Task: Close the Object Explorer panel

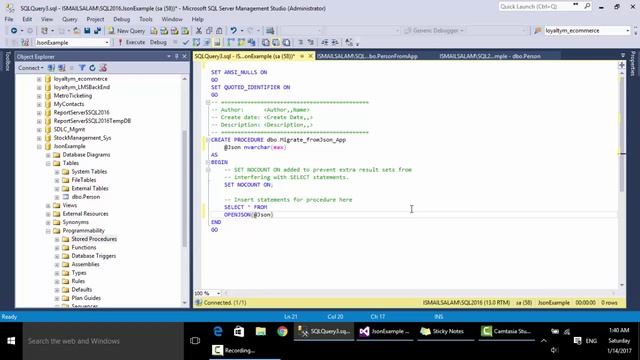Action: tap(184, 56)
